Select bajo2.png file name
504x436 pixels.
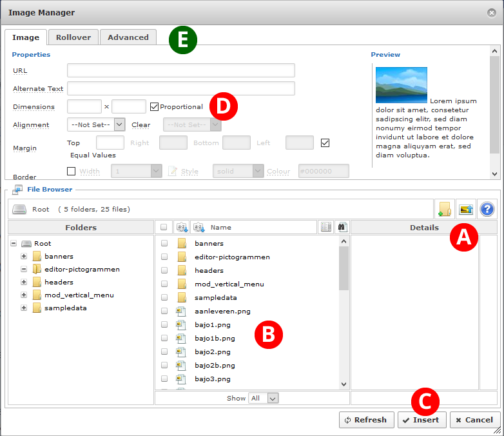[x=213, y=352]
